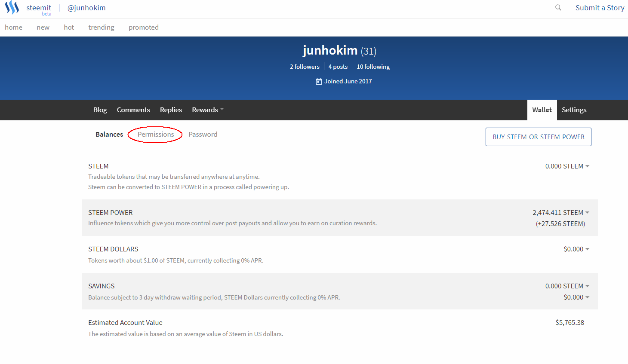Click the Estimated Account Value $5,765.38 amount
This screenshot has width=628, height=364.
coord(570,323)
